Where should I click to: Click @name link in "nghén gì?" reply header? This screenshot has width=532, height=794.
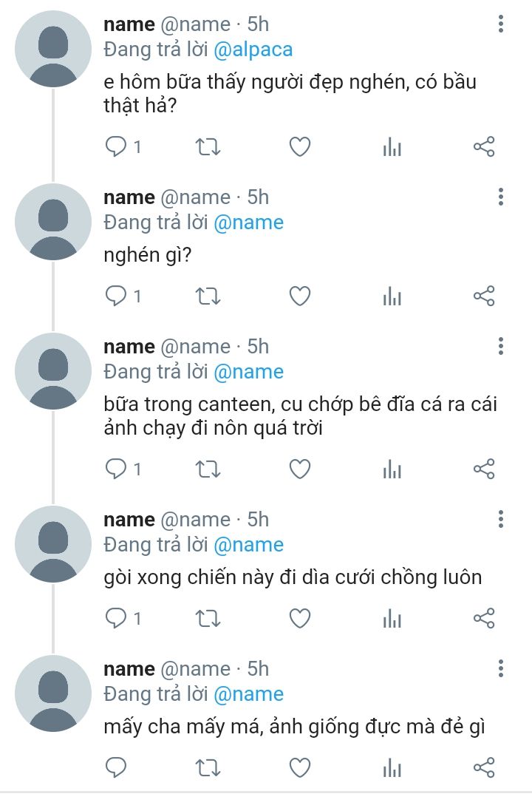tap(248, 223)
